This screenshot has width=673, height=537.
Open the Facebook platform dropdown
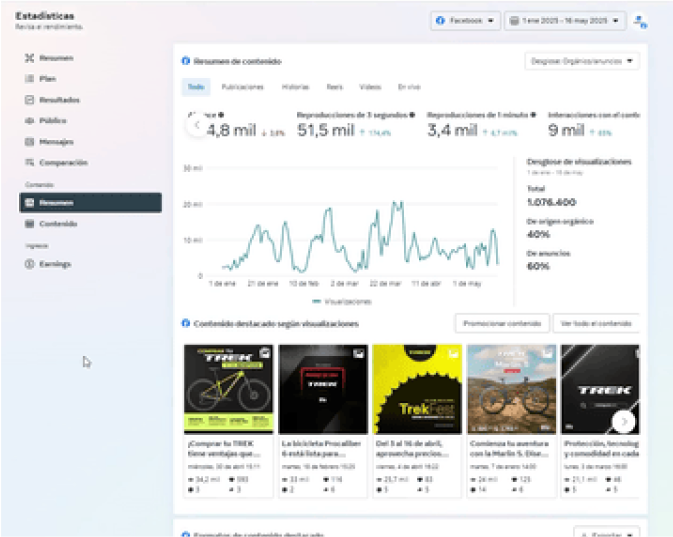coord(465,21)
